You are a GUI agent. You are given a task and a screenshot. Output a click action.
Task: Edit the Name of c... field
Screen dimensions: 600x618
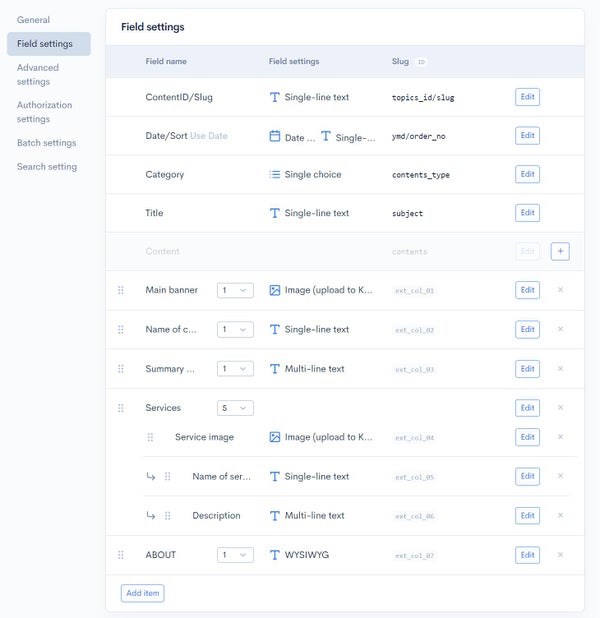pos(527,329)
